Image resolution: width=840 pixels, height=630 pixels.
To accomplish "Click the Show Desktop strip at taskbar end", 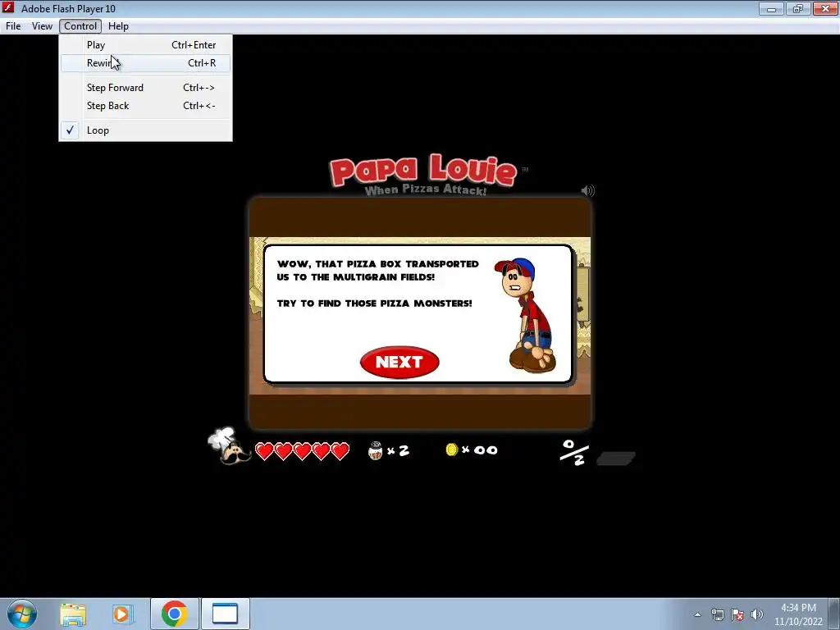I will (x=834, y=614).
